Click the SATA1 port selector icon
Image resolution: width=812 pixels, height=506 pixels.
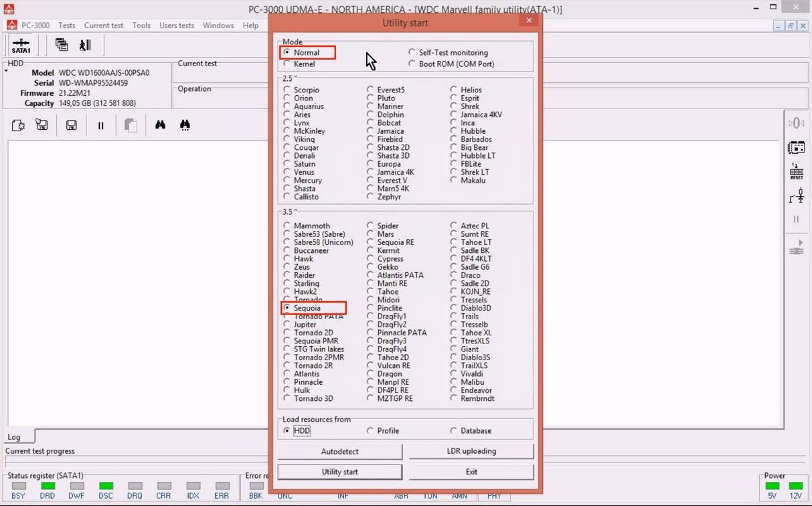tap(21, 46)
